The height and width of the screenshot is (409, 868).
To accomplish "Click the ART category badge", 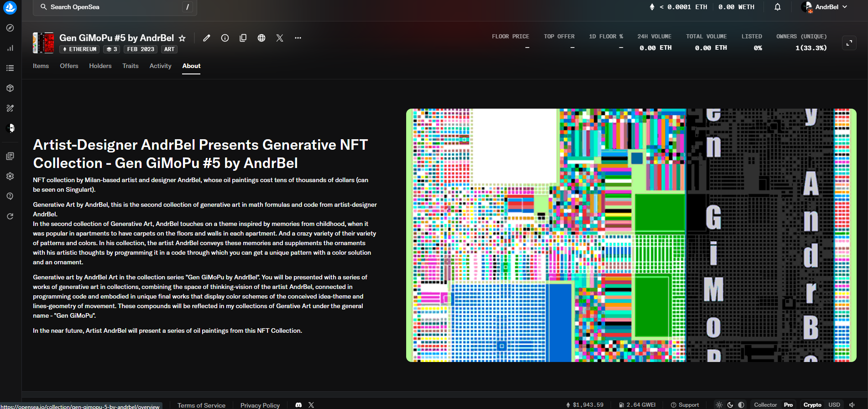I will [x=169, y=49].
